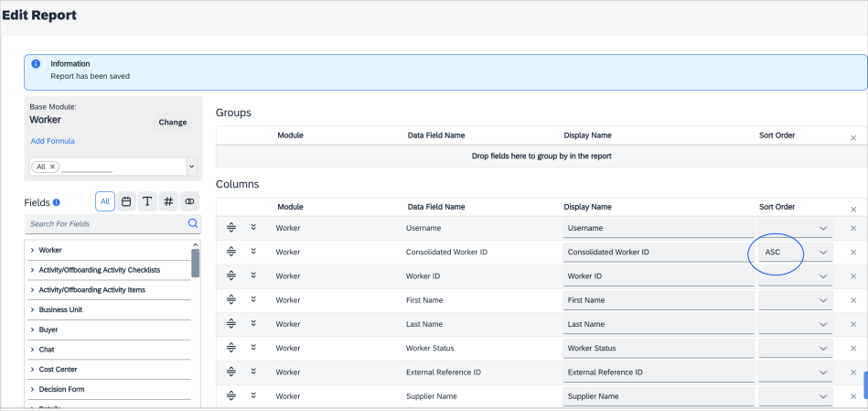Remove the External Reference ID column
This screenshot has height=411, width=868.
[x=853, y=373]
